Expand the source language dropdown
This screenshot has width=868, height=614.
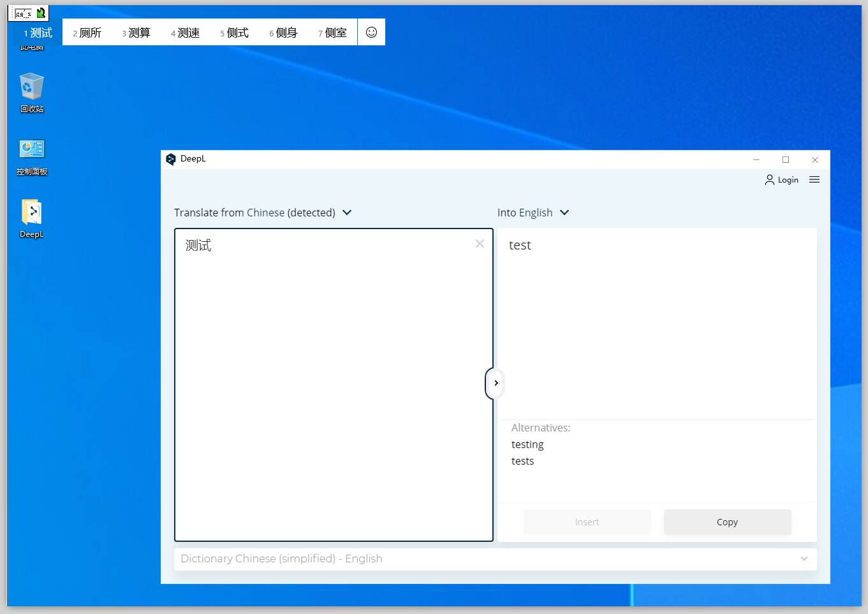coord(347,213)
